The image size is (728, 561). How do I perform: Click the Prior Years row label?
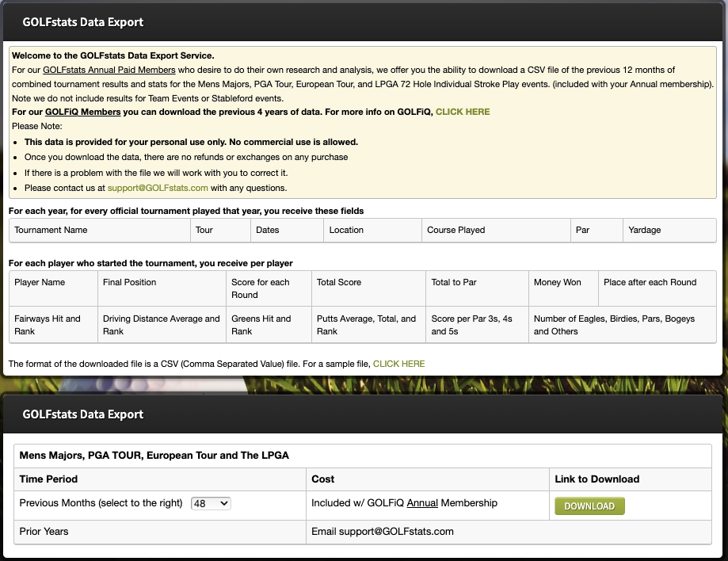point(44,532)
